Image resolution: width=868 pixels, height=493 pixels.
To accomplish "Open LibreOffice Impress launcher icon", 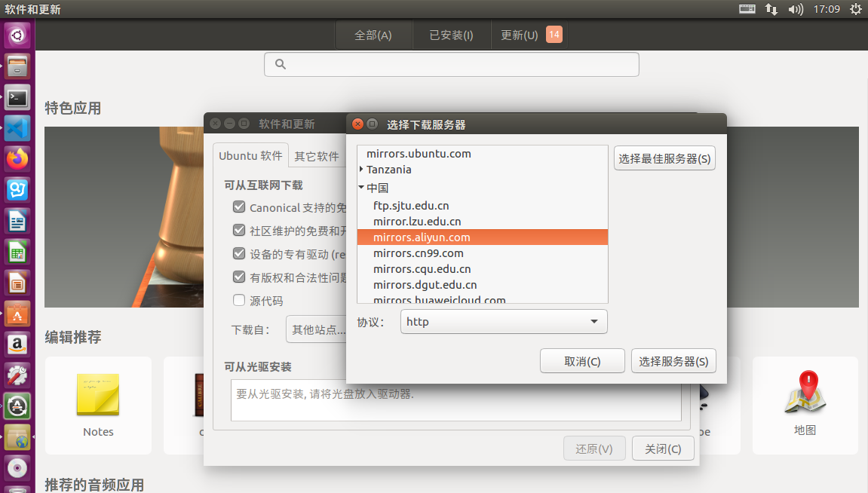I will tap(17, 284).
